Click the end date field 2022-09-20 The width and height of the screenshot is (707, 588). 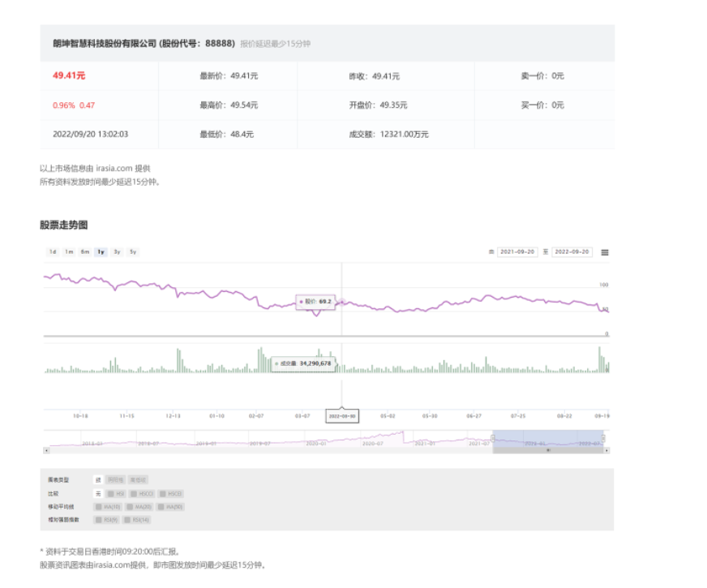coord(572,252)
